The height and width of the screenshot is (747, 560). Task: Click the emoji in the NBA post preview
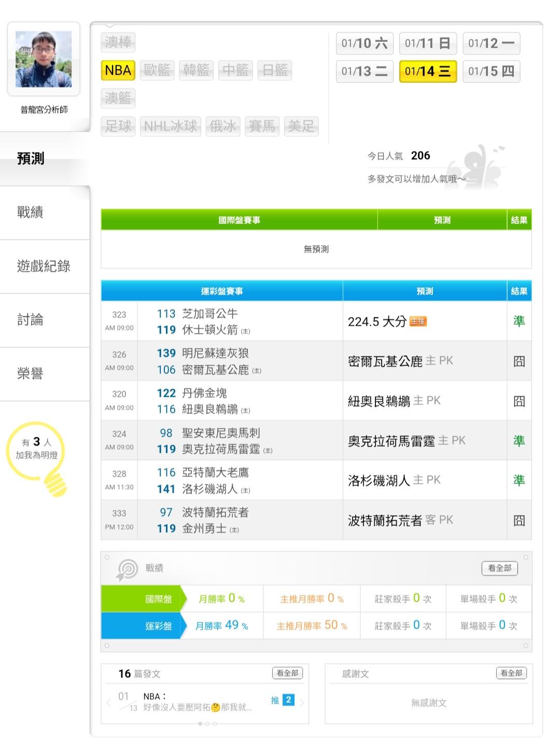216,708
